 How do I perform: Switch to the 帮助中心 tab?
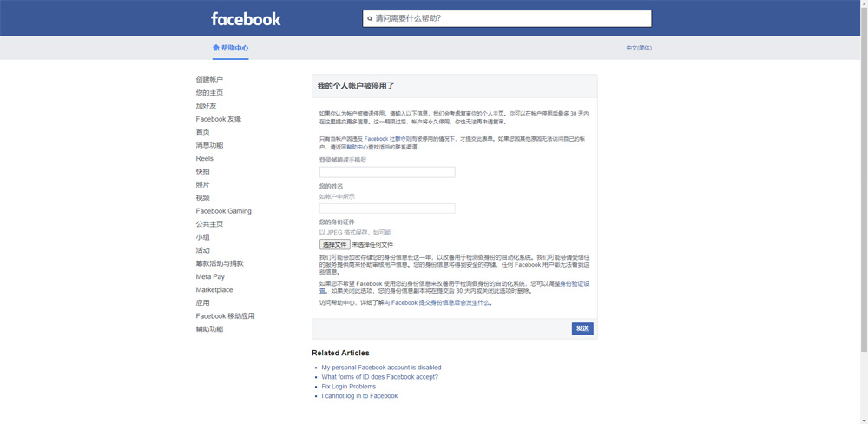pos(234,48)
